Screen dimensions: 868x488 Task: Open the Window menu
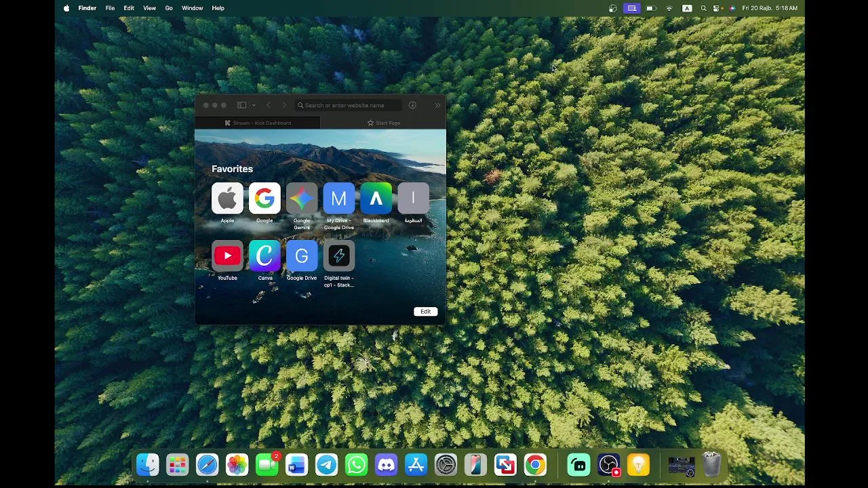pyautogui.click(x=193, y=8)
